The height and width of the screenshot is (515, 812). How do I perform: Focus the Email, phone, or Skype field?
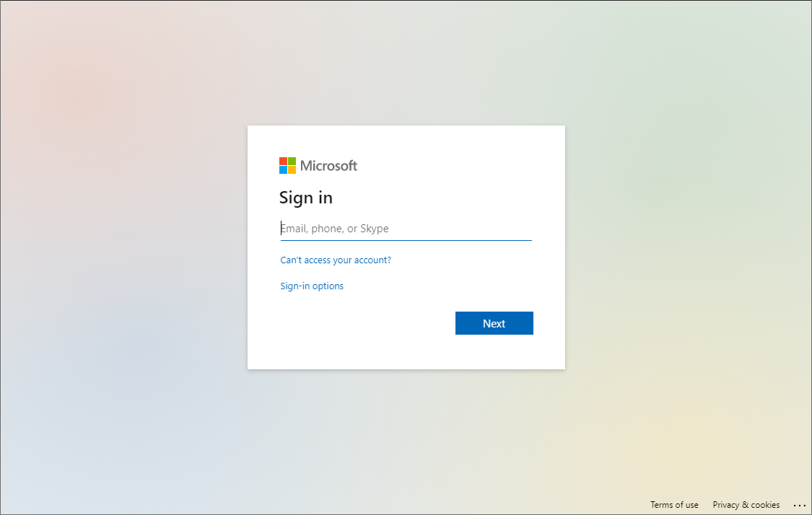406,229
